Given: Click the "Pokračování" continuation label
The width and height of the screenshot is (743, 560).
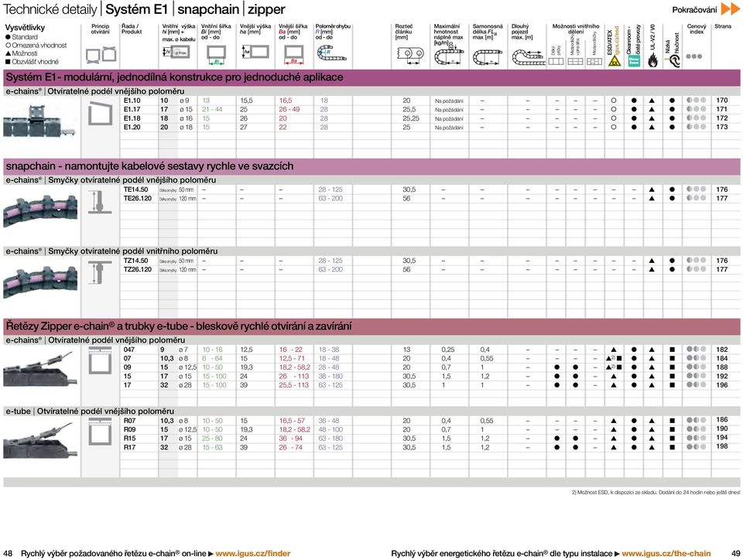Looking at the screenshot, I should click(694, 9).
